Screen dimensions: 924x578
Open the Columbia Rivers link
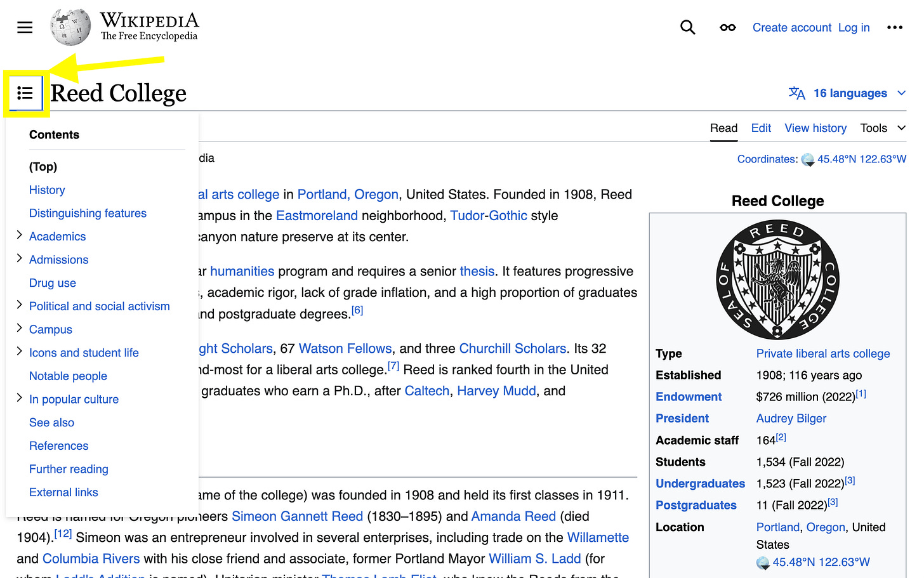pyautogui.click(x=91, y=559)
